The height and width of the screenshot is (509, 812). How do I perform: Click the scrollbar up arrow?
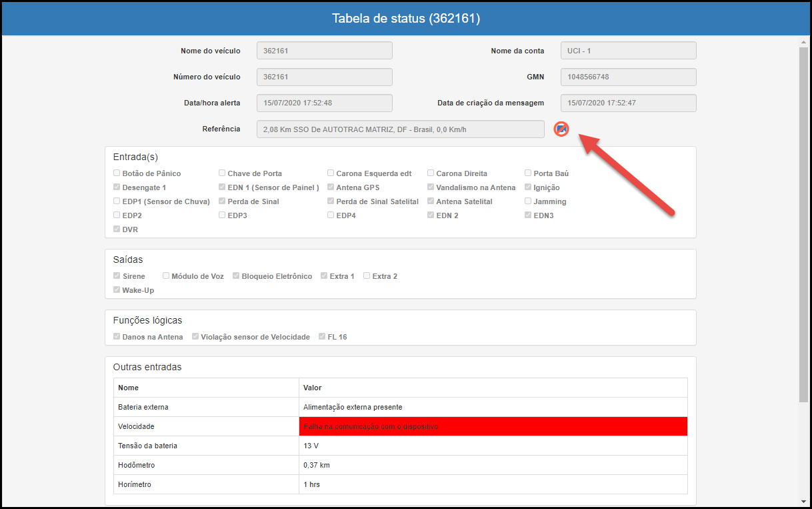pos(803,42)
